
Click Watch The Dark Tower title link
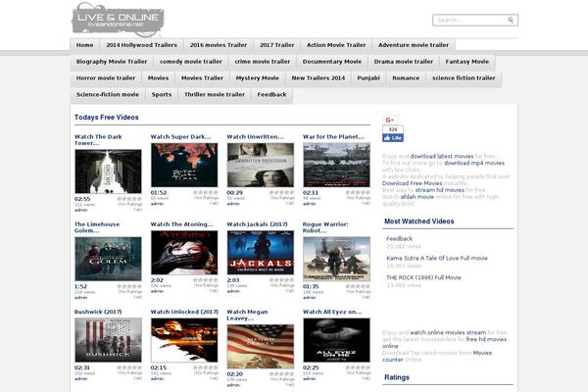pyautogui.click(x=98, y=140)
